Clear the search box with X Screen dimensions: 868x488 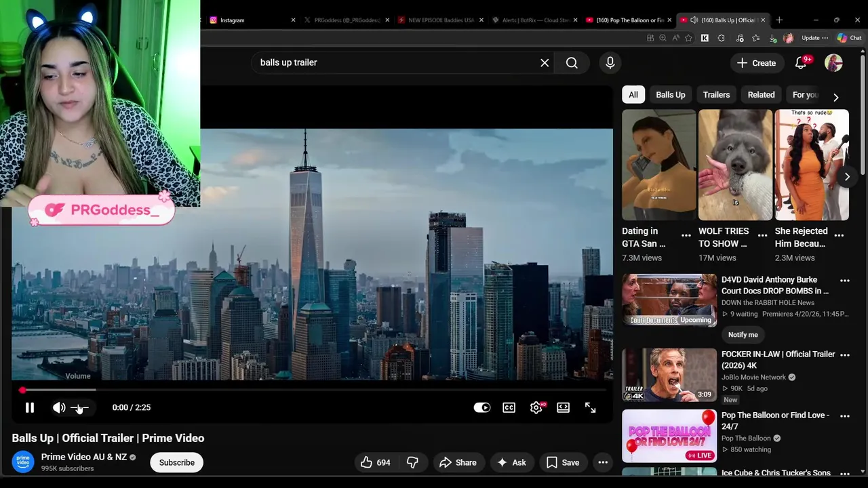click(x=545, y=62)
